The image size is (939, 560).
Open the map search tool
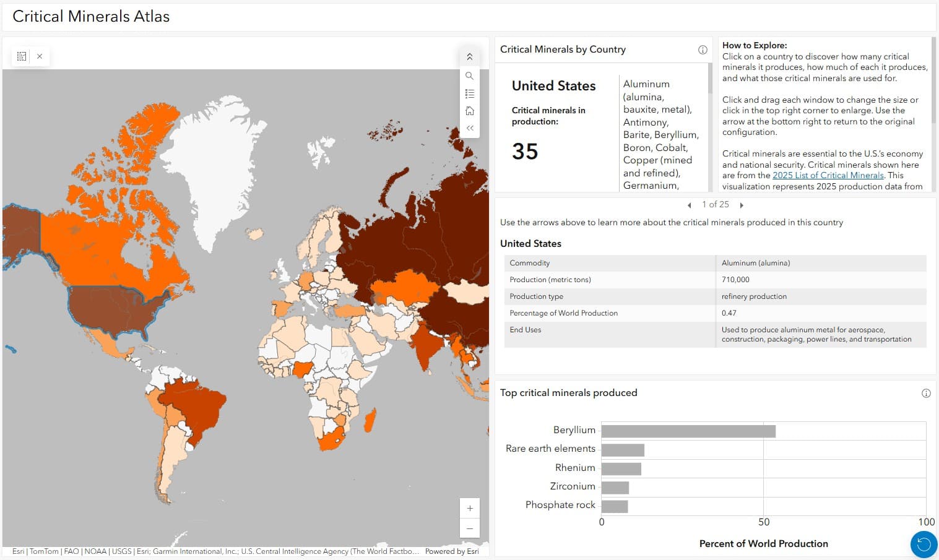tap(470, 75)
